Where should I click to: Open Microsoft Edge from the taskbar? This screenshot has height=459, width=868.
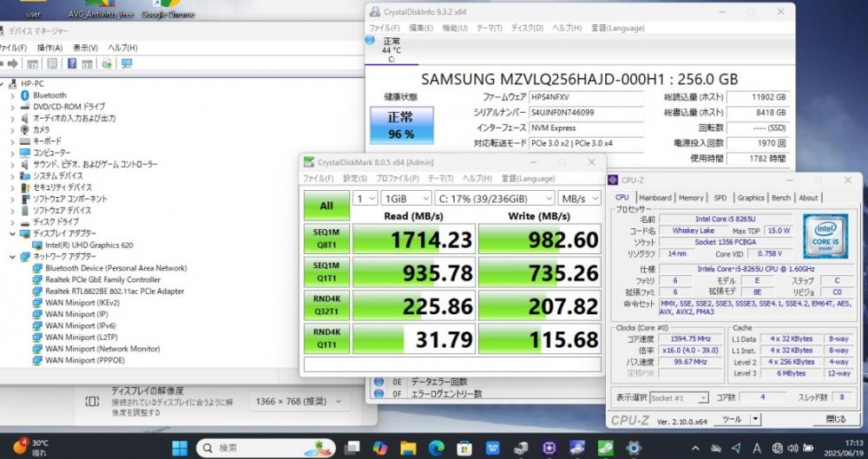coord(437,448)
